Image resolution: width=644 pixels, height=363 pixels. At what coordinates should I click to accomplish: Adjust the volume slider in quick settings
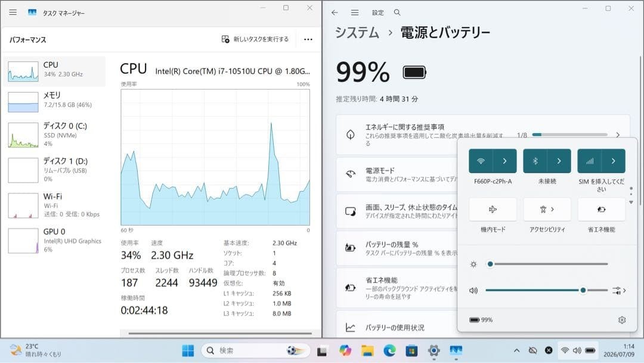pos(547,290)
